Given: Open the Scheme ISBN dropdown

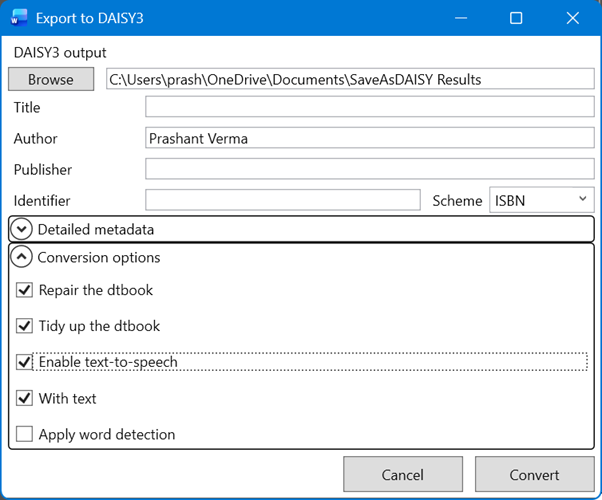Looking at the screenshot, I should (542, 200).
